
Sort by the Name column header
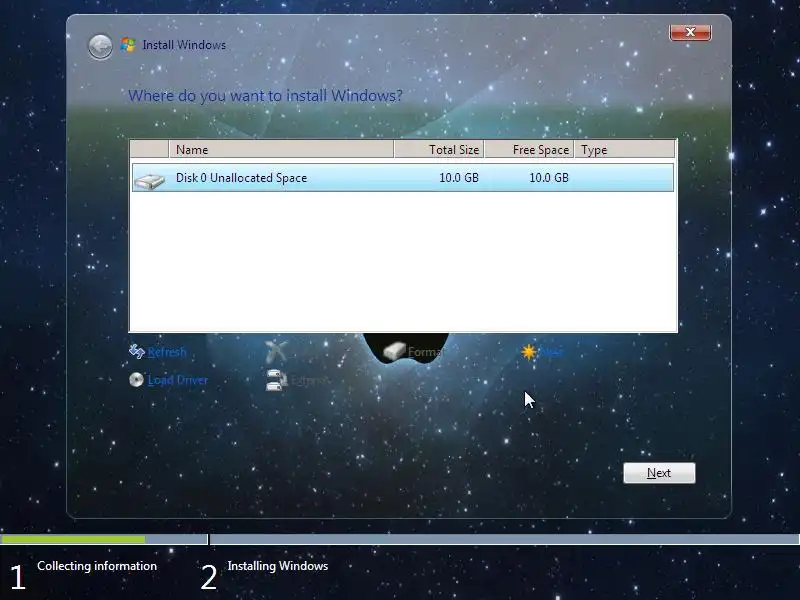pyautogui.click(x=281, y=149)
